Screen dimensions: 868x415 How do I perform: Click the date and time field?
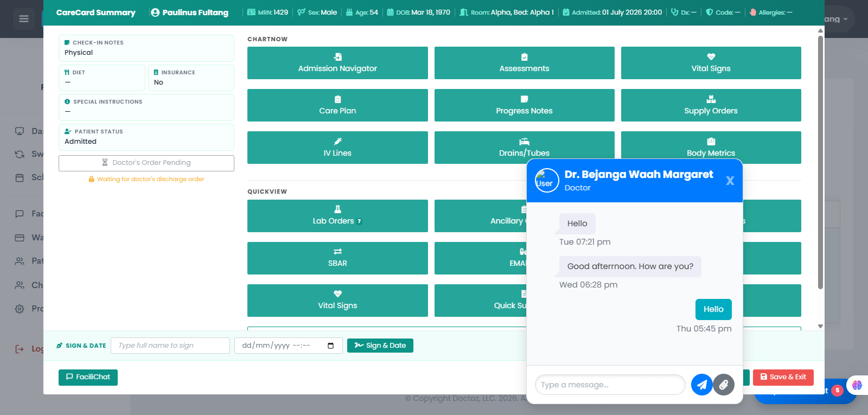(x=289, y=346)
